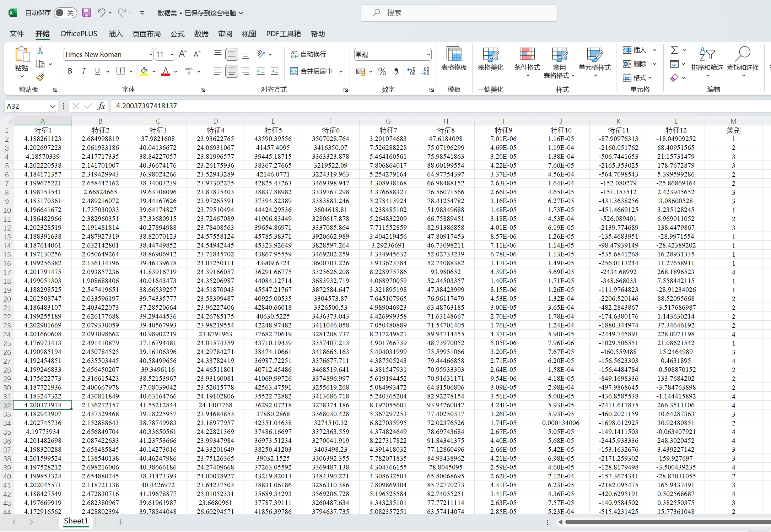Open the 公式 (Formulas) ribbon tab
The height and width of the screenshot is (532, 771).
coord(177,34)
